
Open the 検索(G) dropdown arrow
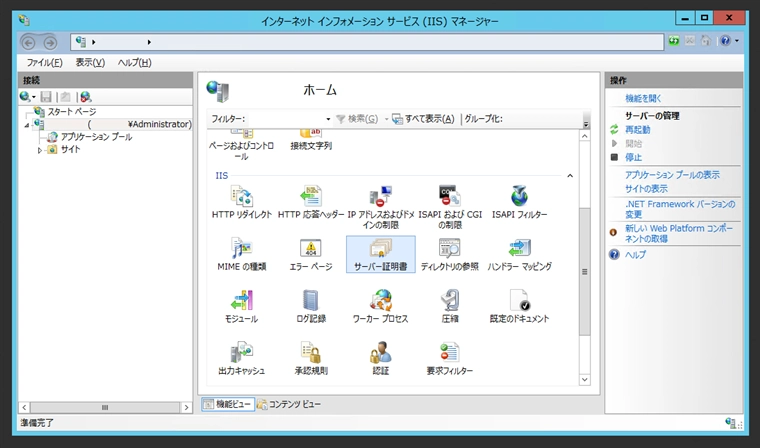(386, 119)
